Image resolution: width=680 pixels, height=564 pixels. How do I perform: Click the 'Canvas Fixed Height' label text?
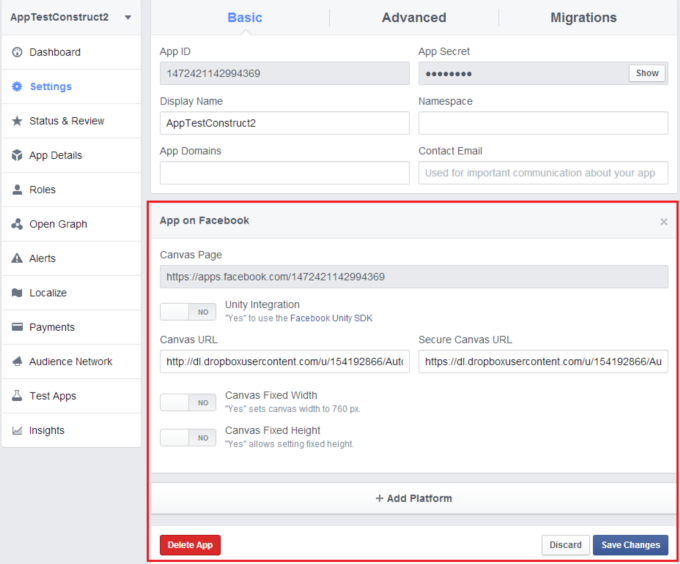(x=272, y=430)
